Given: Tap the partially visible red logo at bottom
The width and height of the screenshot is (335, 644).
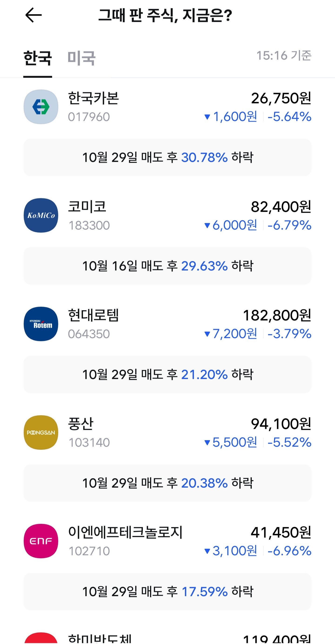Looking at the screenshot, I should 41,638.
